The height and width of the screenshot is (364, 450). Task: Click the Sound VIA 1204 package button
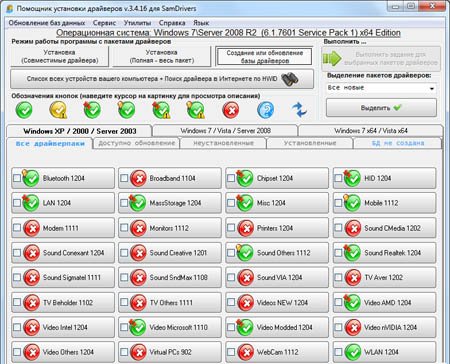(x=277, y=278)
